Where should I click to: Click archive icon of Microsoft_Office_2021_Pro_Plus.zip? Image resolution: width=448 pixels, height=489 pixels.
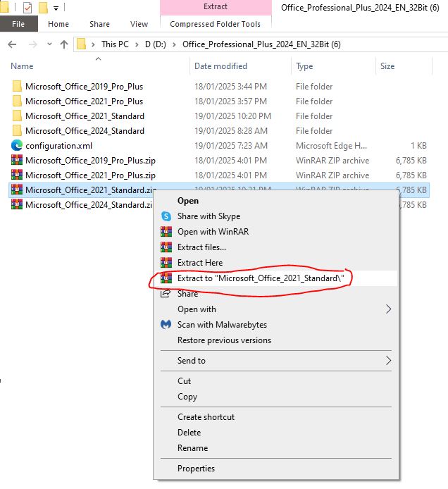17,175
